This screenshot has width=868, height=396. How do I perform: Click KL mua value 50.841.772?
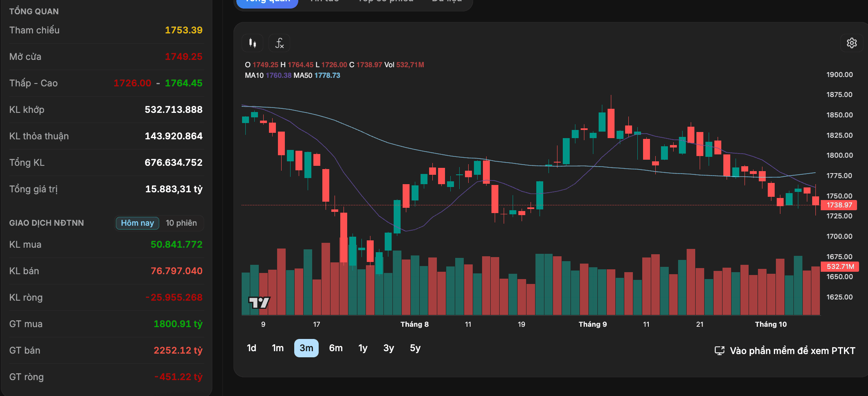point(176,244)
